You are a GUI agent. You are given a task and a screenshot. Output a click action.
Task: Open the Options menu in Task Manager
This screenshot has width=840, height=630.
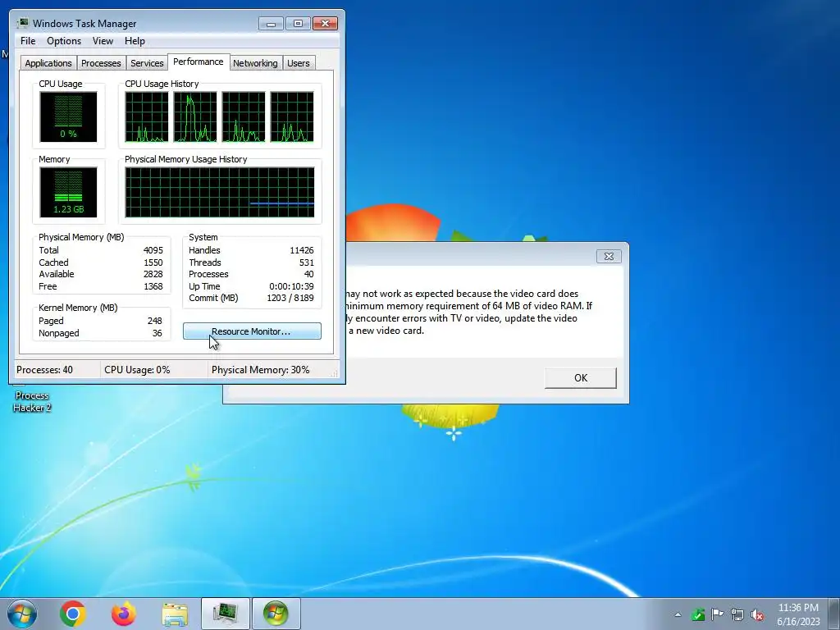coord(64,41)
